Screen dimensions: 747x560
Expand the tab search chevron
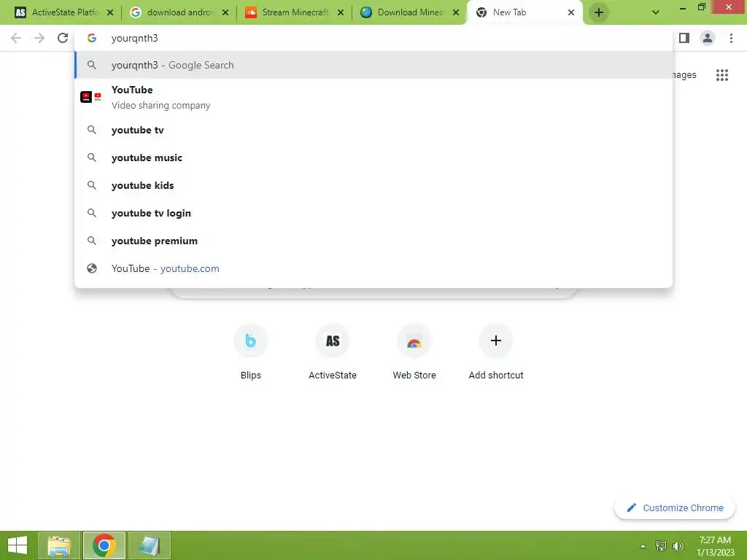pos(656,12)
